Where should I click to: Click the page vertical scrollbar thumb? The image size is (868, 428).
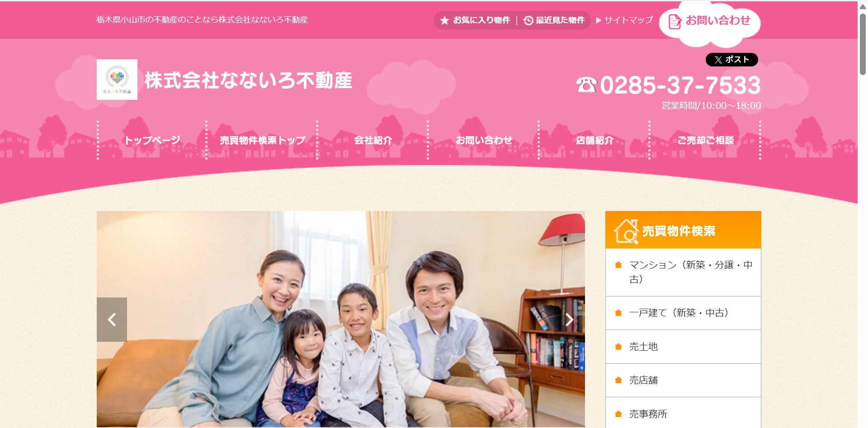(x=863, y=44)
